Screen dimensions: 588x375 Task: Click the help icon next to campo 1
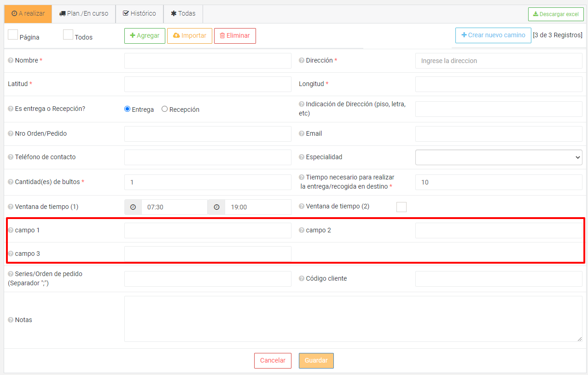pos(11,231)
